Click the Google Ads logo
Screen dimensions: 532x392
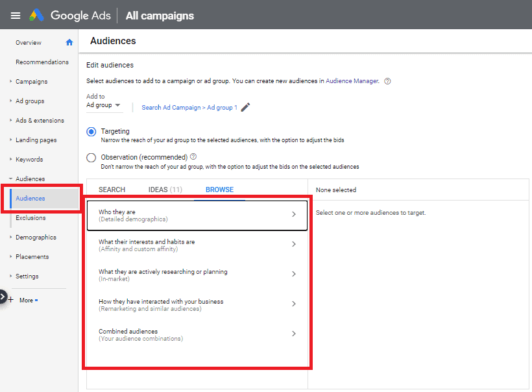[x=36, y=16]
